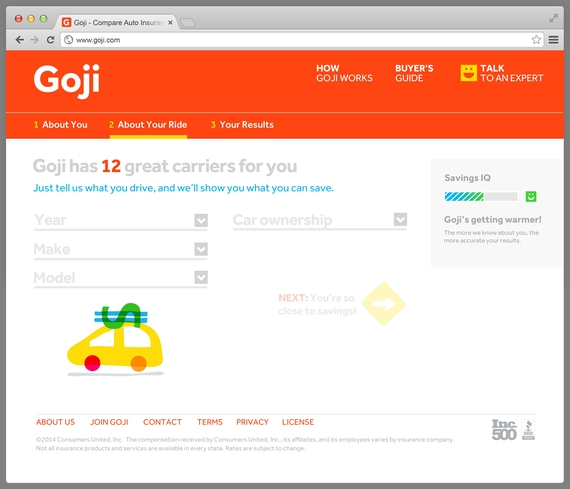Click the ©2014 Consumers United disclaimer text
570x489 pixels.
point(245,444)
